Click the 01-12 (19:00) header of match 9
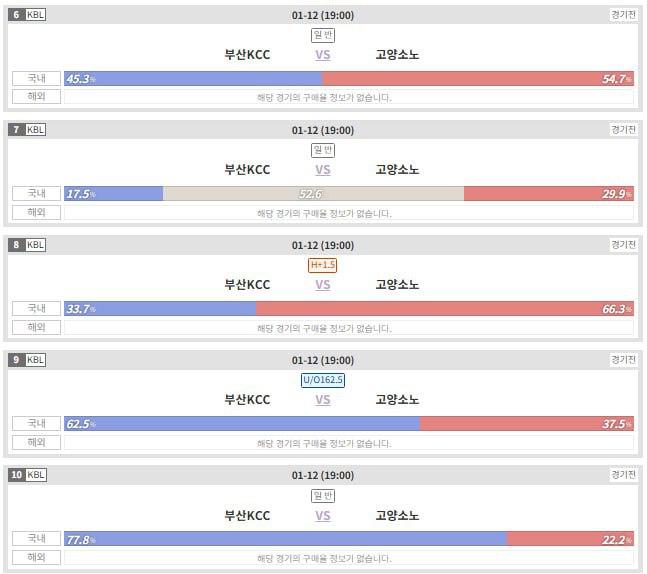Screen dimensions: 647x574 tap(322, 360)
